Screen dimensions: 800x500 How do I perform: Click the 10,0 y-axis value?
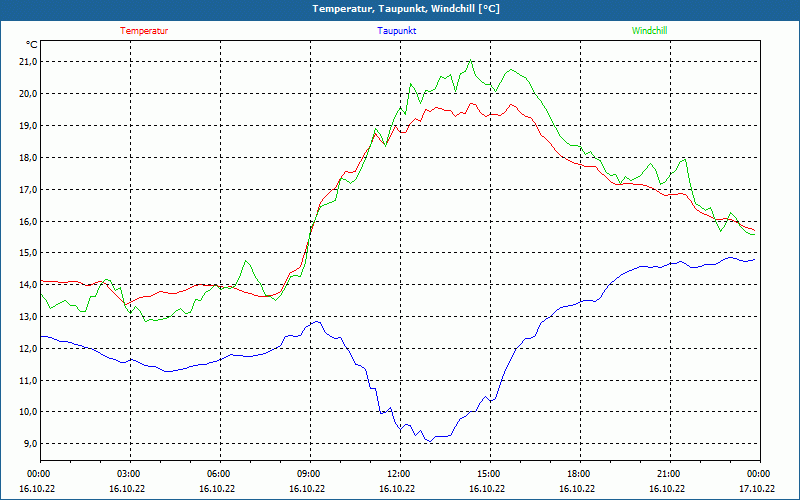28,412
